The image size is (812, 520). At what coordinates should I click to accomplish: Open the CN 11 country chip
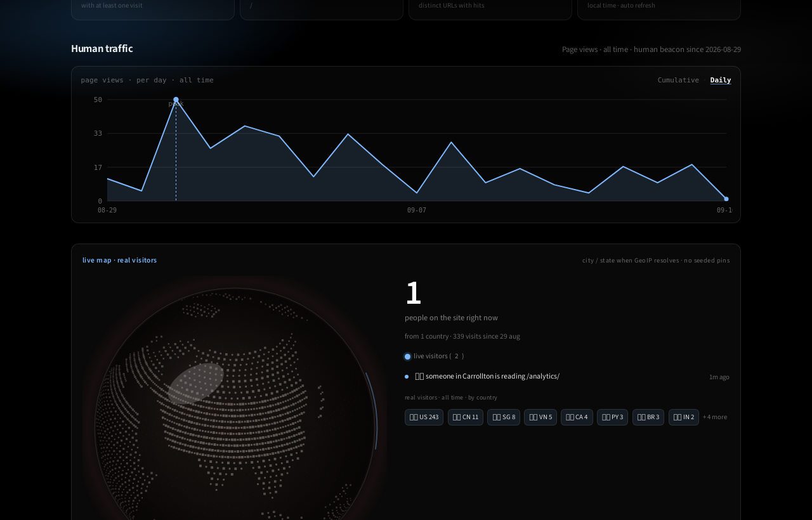tap(466, 417)
